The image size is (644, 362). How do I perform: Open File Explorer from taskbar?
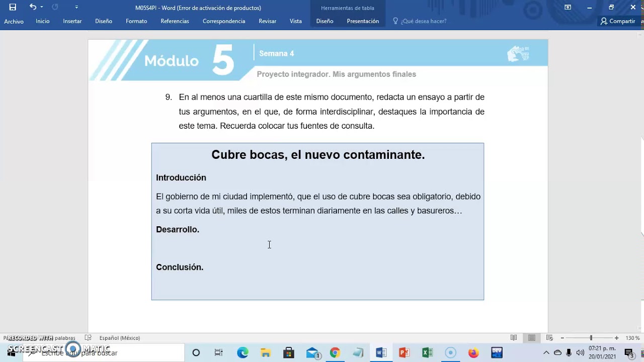tap(265, 352)
